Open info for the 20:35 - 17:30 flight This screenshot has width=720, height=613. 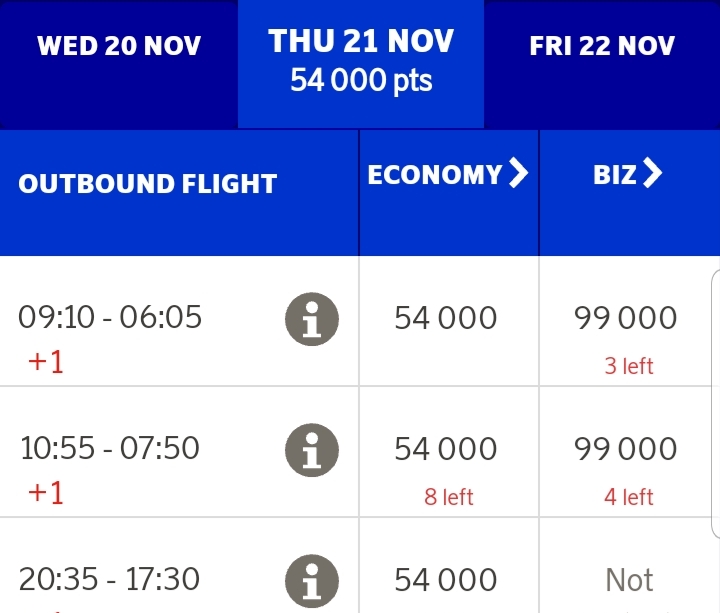pos(312,581)
